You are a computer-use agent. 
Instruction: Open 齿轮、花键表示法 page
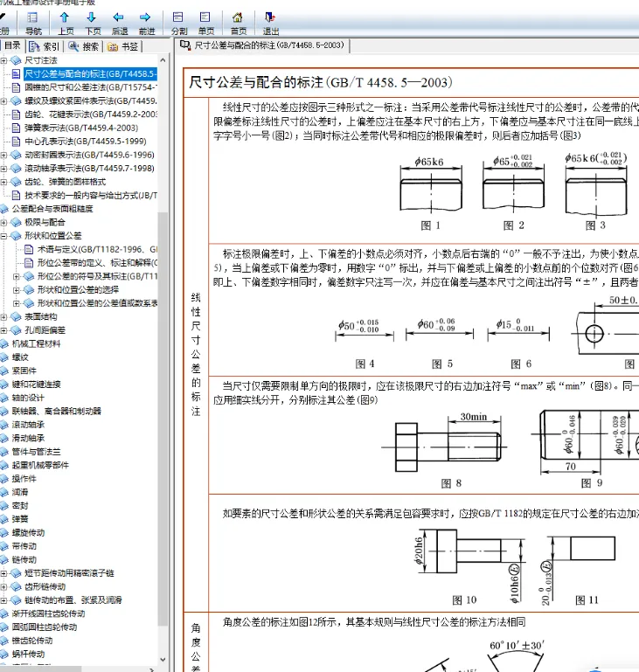tap(91, 114)
